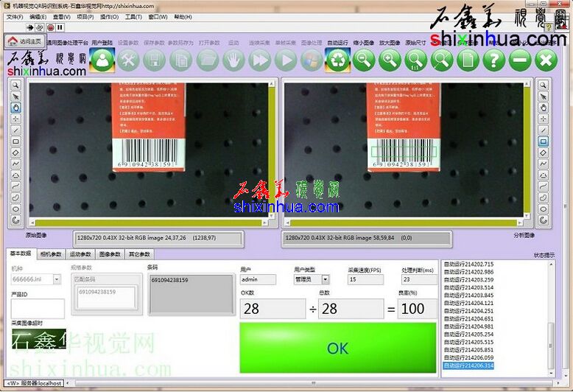This screenshot has width=573, height=392.
Task: Open the 工具(T) Tools menu
Action: pyautogui.click(x=133, y=17)
